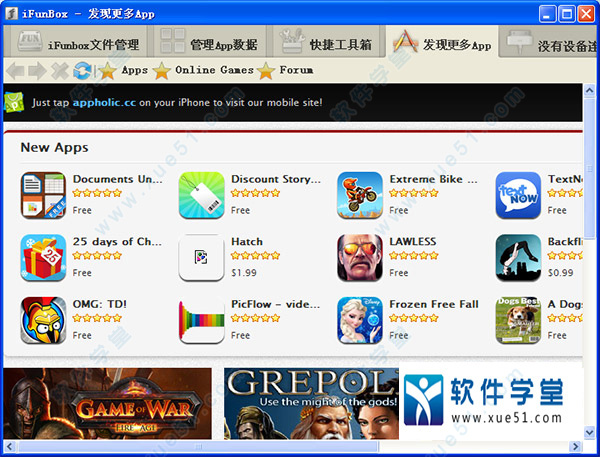Open the OMG: TD! helmet icon

(x=43, y=320)
